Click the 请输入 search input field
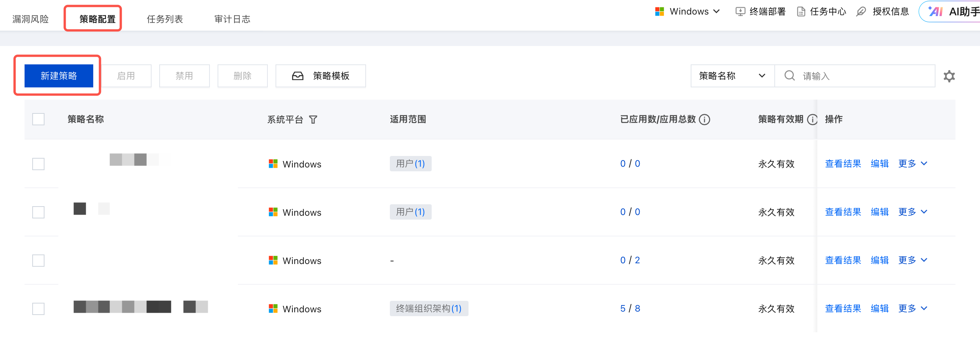Screen dimensions: 980x338 coord(863,76)
